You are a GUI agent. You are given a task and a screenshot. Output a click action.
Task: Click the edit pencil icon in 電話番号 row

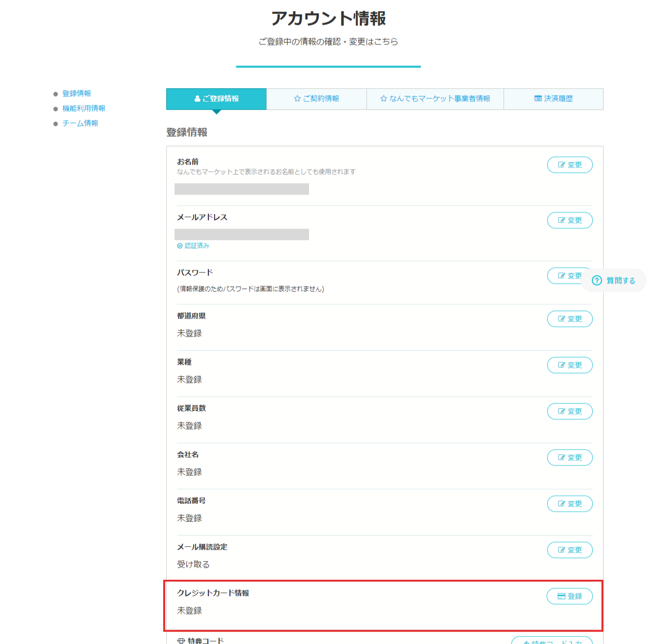562,504
